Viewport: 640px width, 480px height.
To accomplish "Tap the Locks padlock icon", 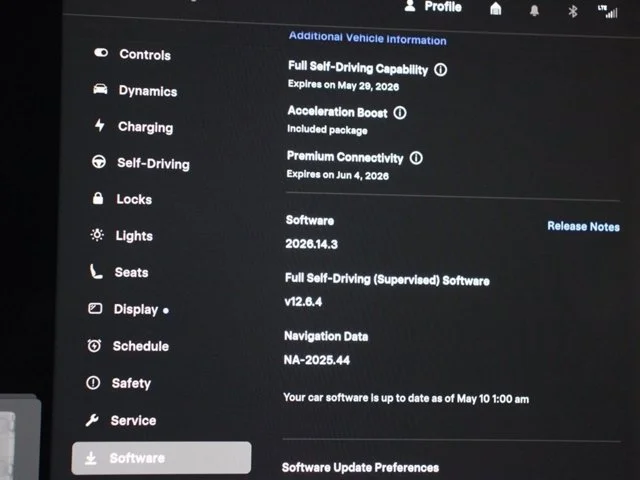I will click(x=98, y=198).
